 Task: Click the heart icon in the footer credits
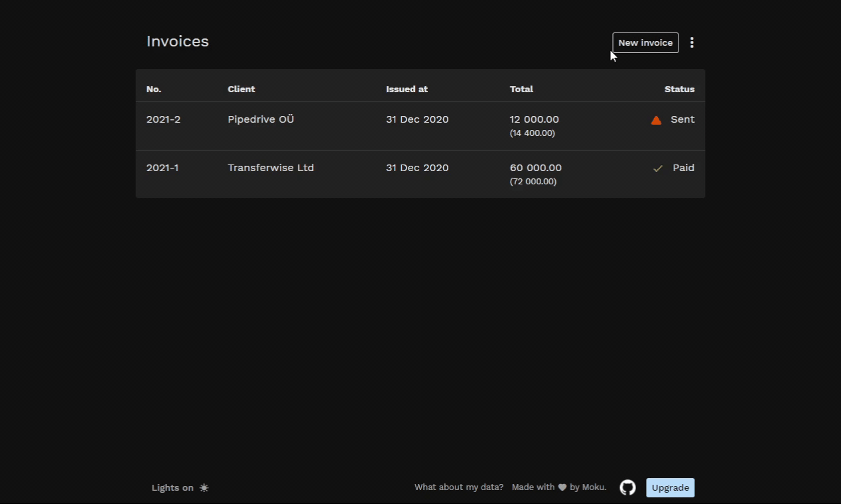[562, 487]
